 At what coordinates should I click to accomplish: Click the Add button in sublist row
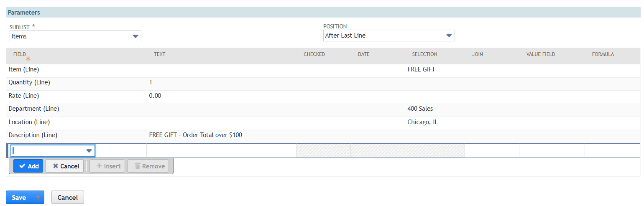[28, 166]
